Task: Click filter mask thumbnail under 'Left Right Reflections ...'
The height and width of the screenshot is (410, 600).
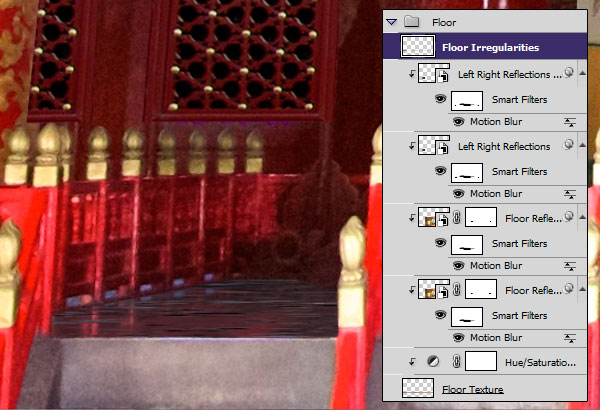Action: pos(467,101)
